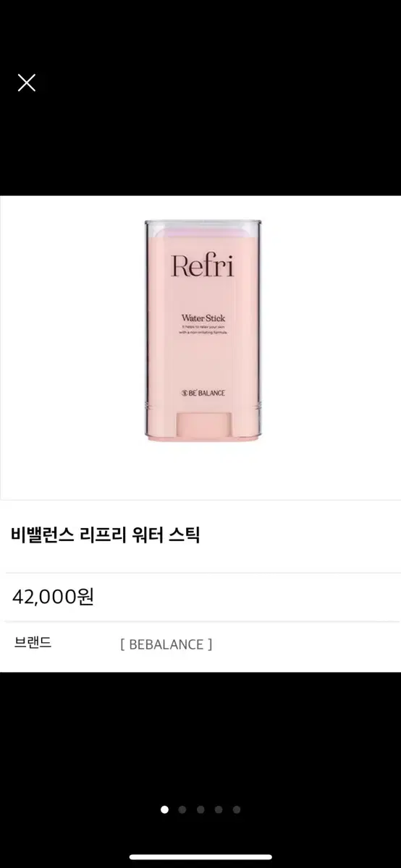Tap the Refri Water Stick product image

203,331
